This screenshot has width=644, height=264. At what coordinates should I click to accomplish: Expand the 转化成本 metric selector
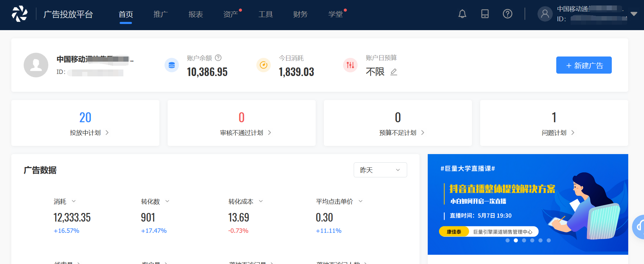[x=261, y=201]
